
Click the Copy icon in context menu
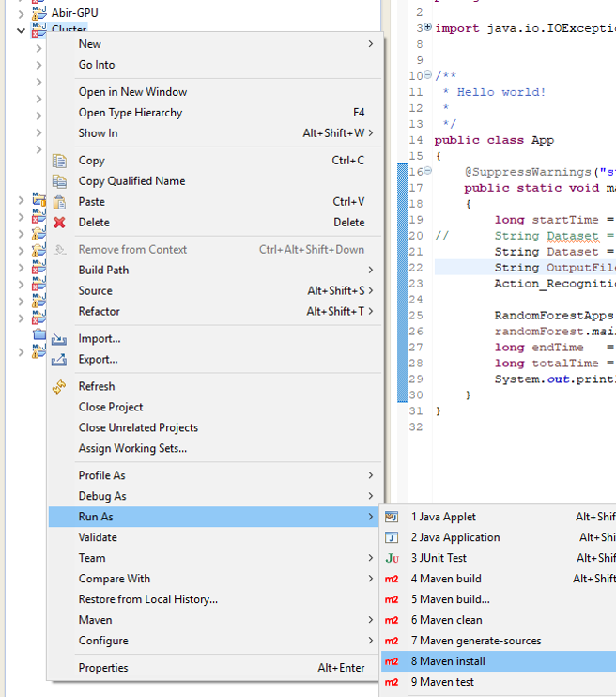tap(60, 161)
